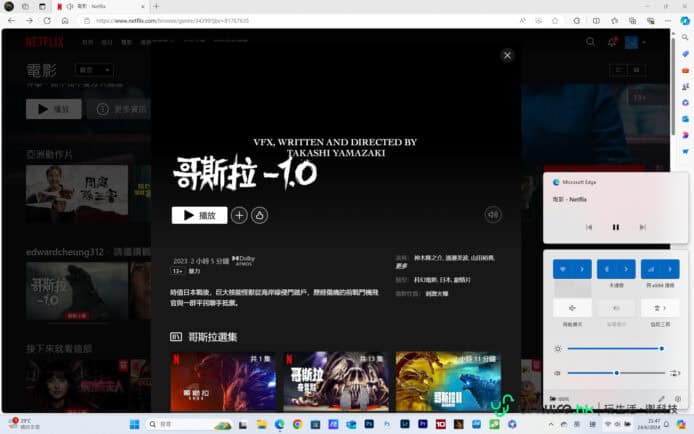Open the genre dropdown beside 電影
Viewport: 694px width, 434px height.
pyautogui.click(x=95, y=70)
